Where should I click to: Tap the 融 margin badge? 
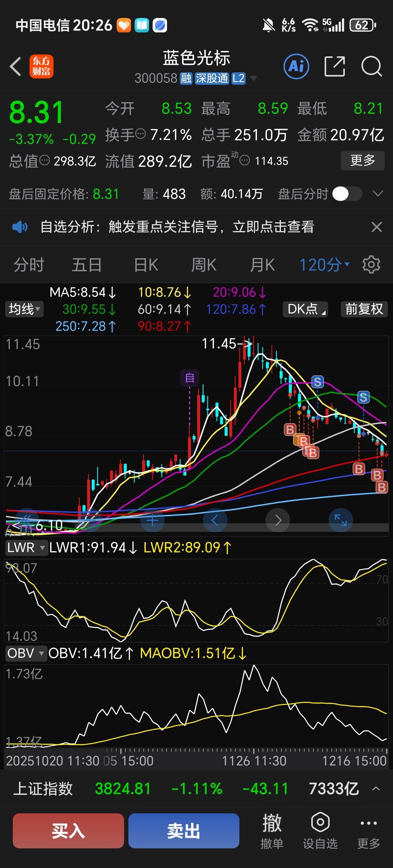pyautogui.click(x=186, y=79)
